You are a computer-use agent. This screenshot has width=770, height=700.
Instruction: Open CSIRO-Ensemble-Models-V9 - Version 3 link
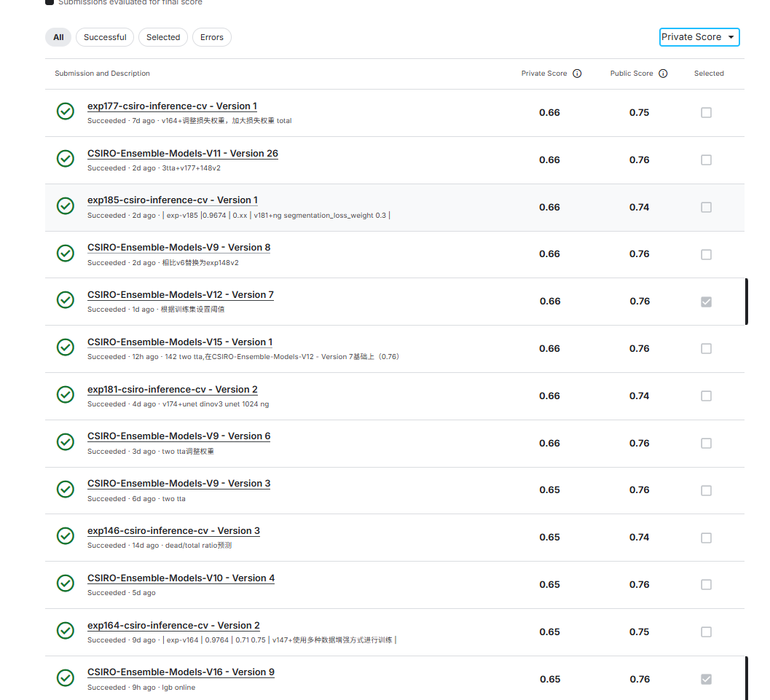point(178,483)
